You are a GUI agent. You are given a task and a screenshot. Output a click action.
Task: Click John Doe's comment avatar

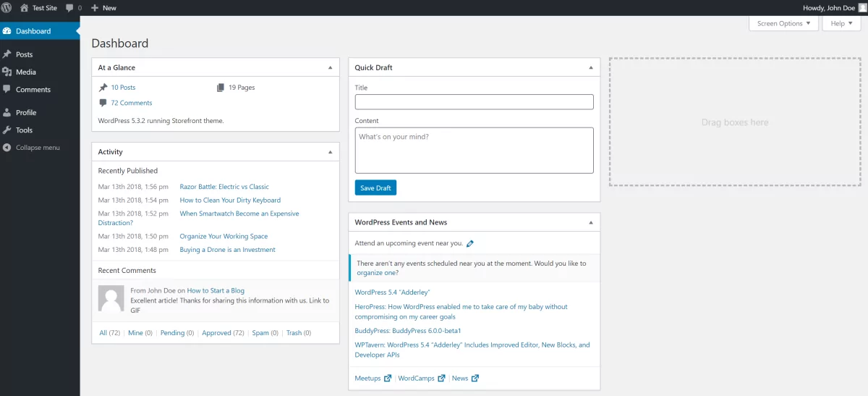[x=111, y=298]
